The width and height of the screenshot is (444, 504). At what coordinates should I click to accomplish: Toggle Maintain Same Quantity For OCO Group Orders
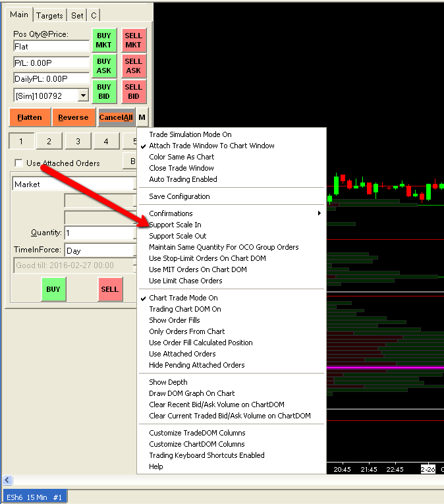coord(231,247)
